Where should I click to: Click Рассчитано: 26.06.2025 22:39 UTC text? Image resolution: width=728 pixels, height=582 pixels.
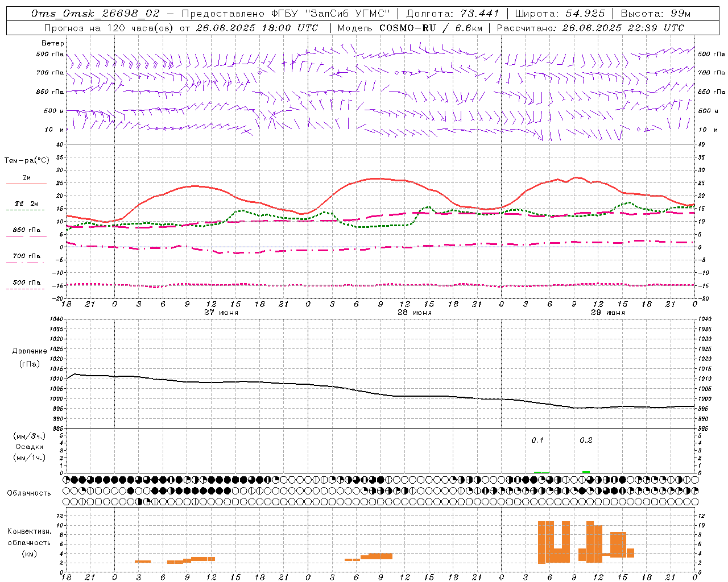[x=590, y=28]
